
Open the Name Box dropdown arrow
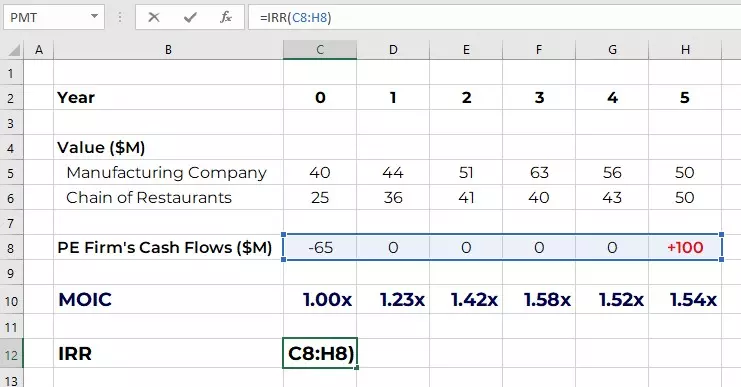[x=95, y=17]
